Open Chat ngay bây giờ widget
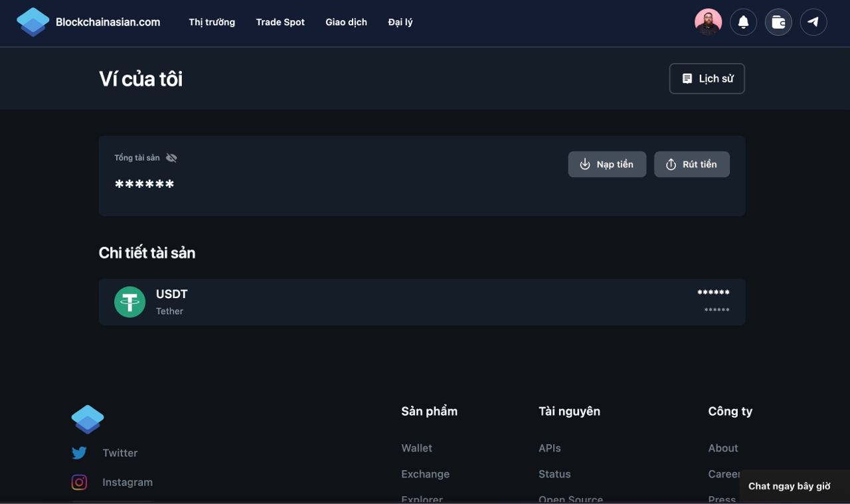Screen dimensions: 850x504 794,486
